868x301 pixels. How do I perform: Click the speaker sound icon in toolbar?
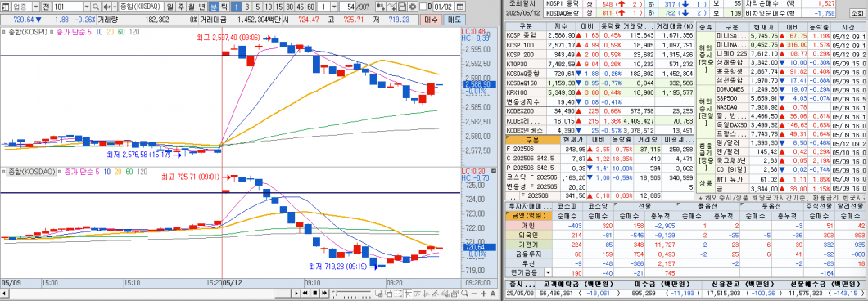pyautogui.click(x=106, y=6)
